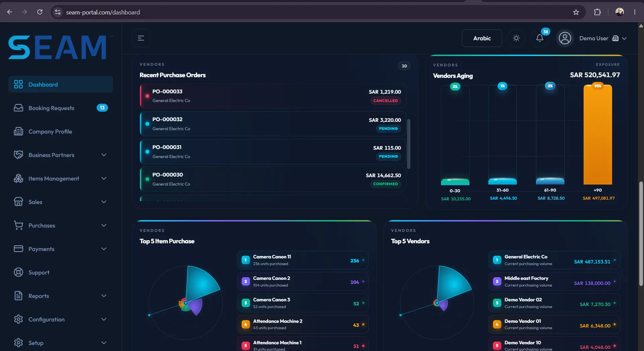Open purchase order PO-000032
The image size is (644, 351).
273,124
